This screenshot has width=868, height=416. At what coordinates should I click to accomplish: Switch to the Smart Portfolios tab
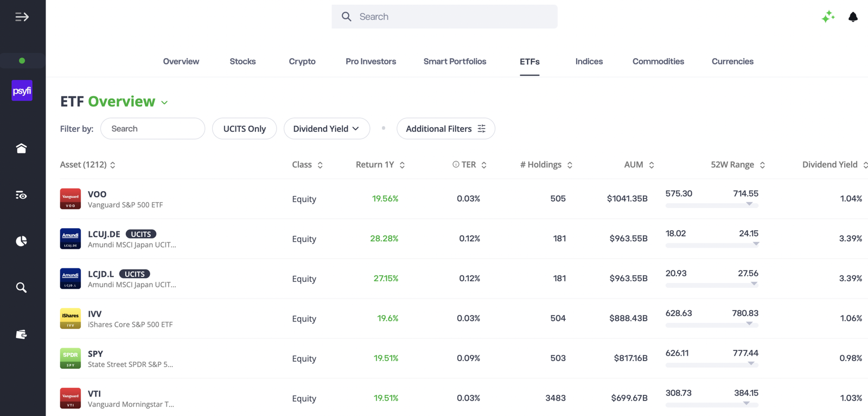pyautogui.click(x=455, y=61)
